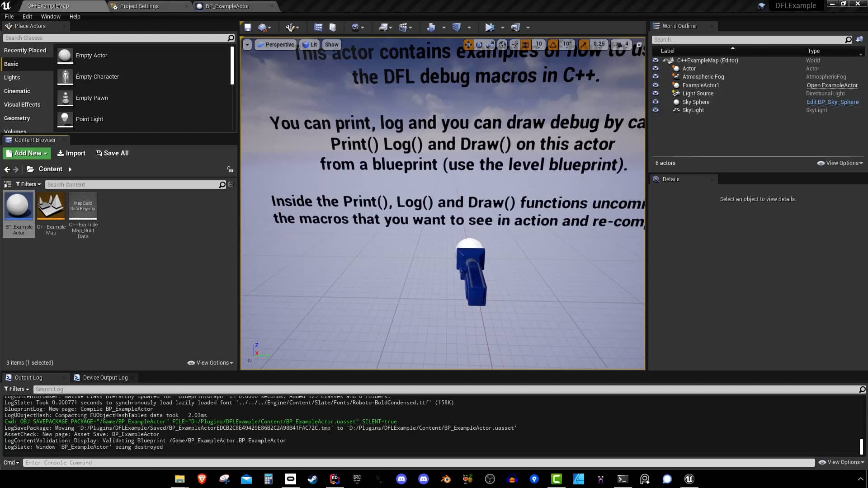Click the Open ExampleActor link

(832, 85)
